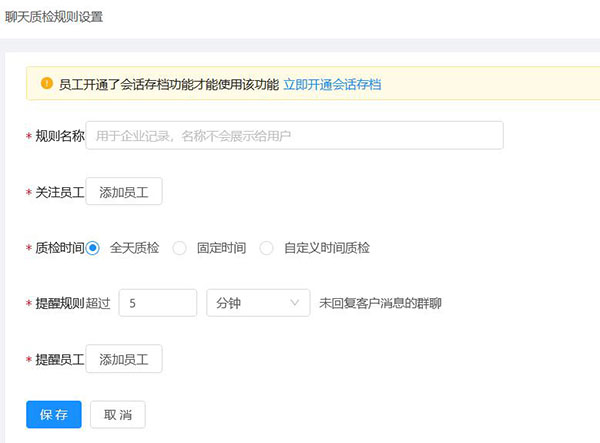This screenshot has width=600, height=443.
Task: Click 添加员工 button next to 提醒员工
Action: (x=124, y=359)
